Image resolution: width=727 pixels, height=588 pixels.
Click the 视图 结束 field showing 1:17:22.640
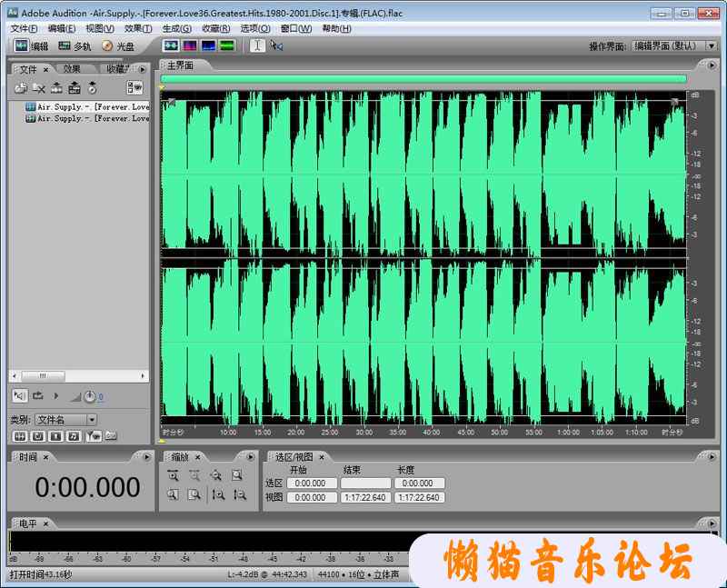(x=365, y=497)
